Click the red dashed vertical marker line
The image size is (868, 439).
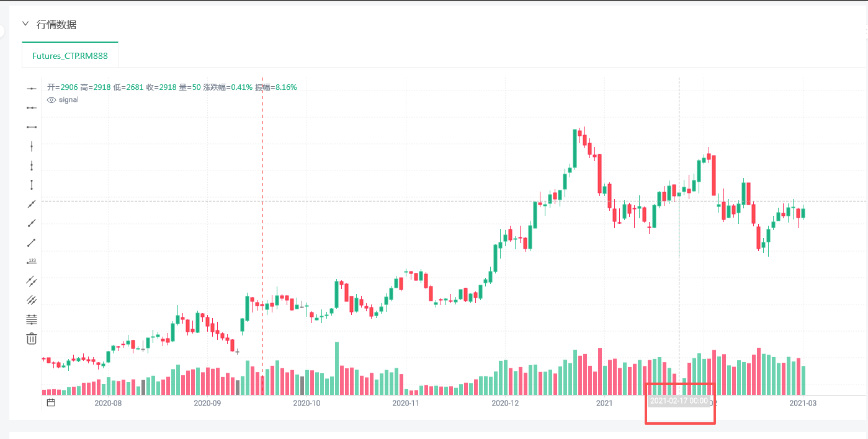tap(262, 186)
